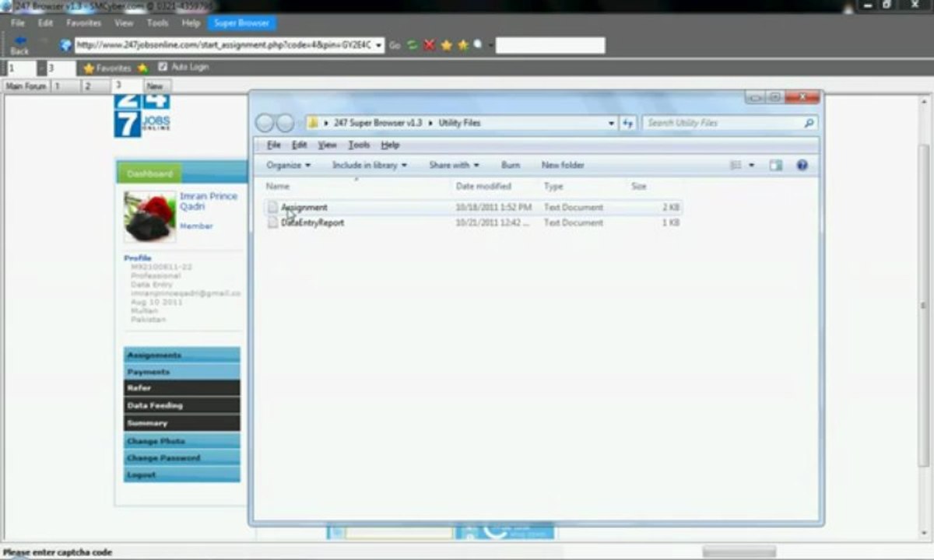This screenshot has width=934, height=560.
Task: Click the blue help icon in Explorer
Action: pos(802,165)
